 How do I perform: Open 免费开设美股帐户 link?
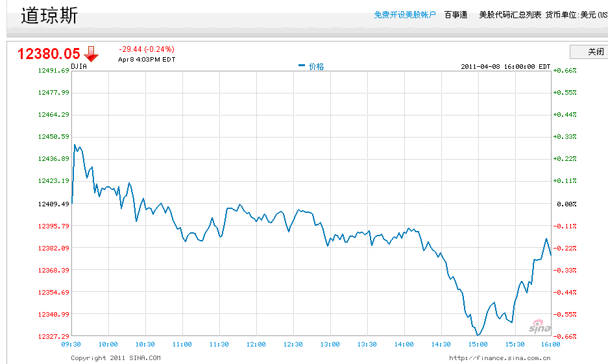tap(405, 14)
